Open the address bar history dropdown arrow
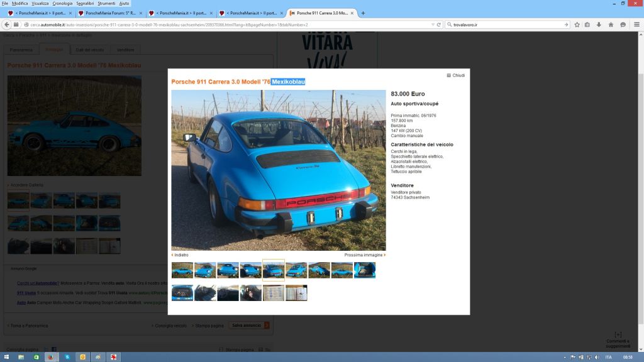644x362 pixels. click(433, 25)
